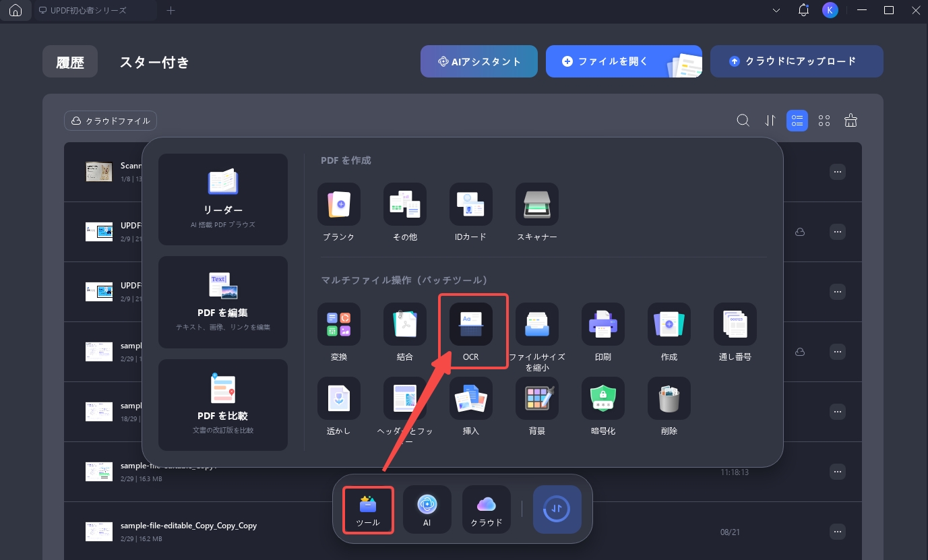Open the 結合 combine tool
Screen dimensions: 928x560
(405, 324)
